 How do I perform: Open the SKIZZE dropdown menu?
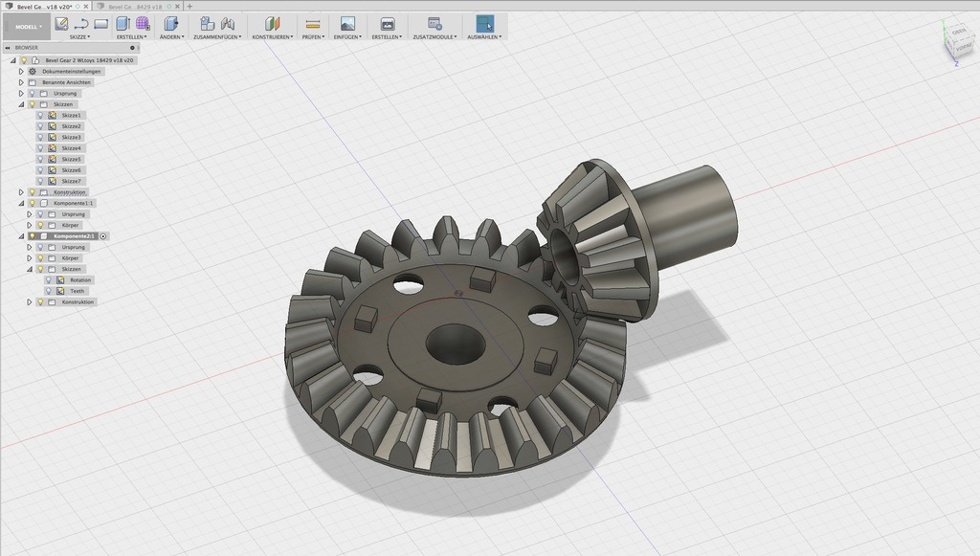tap(79, 35)
